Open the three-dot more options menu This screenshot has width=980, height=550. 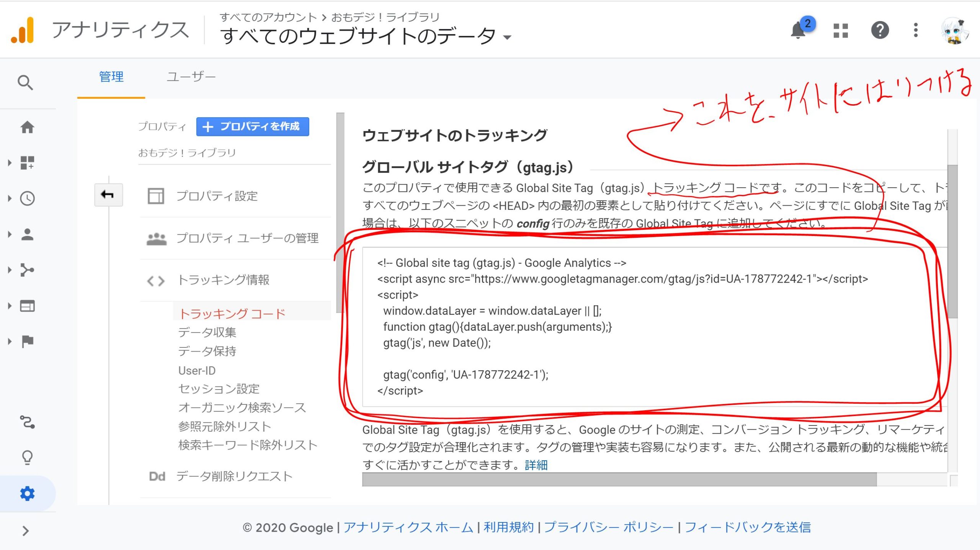(916, 30)
